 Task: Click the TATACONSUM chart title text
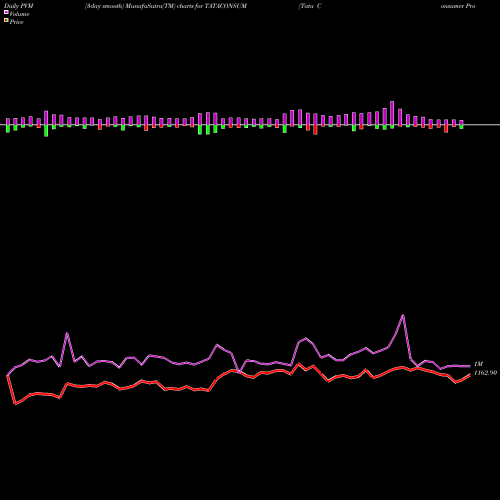(x=166, y=6)
